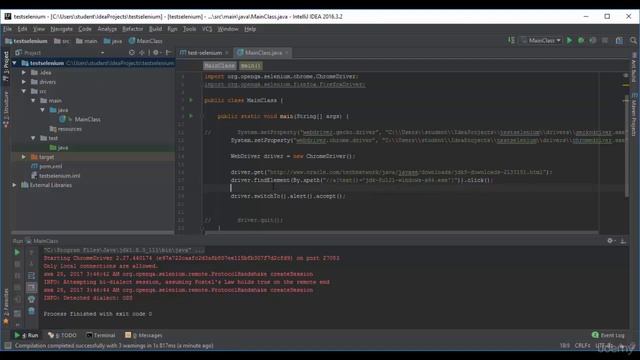Run with coverage from the toolbar
Image resolution: width=640 pixels, height=360 pixels.
(593, 40)
